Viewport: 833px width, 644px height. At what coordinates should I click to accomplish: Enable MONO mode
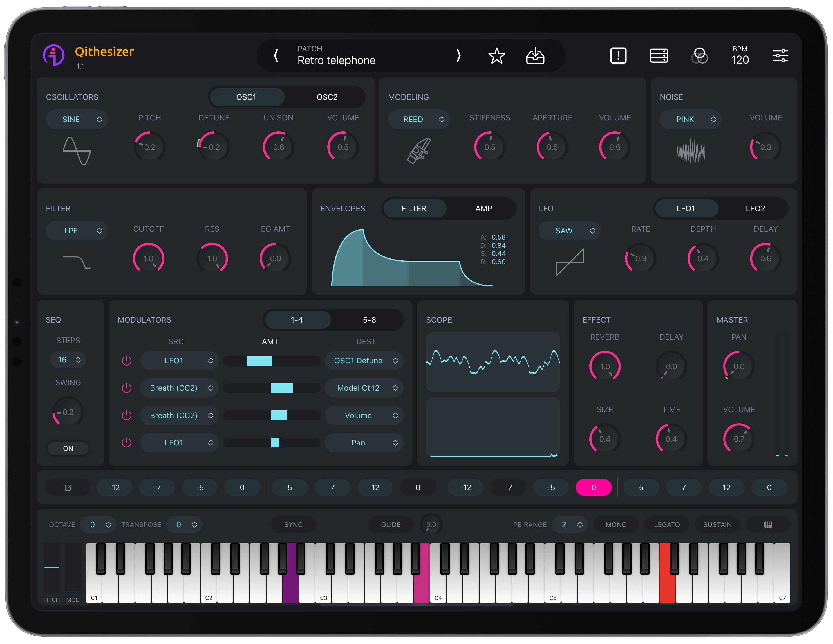tap(616, 525)
